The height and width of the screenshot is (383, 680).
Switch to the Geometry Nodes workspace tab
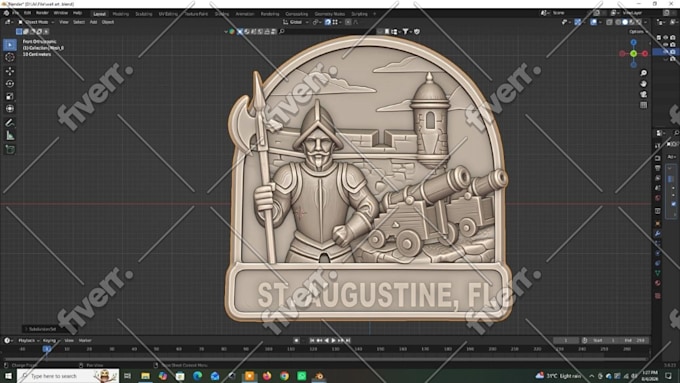[330, 14]
